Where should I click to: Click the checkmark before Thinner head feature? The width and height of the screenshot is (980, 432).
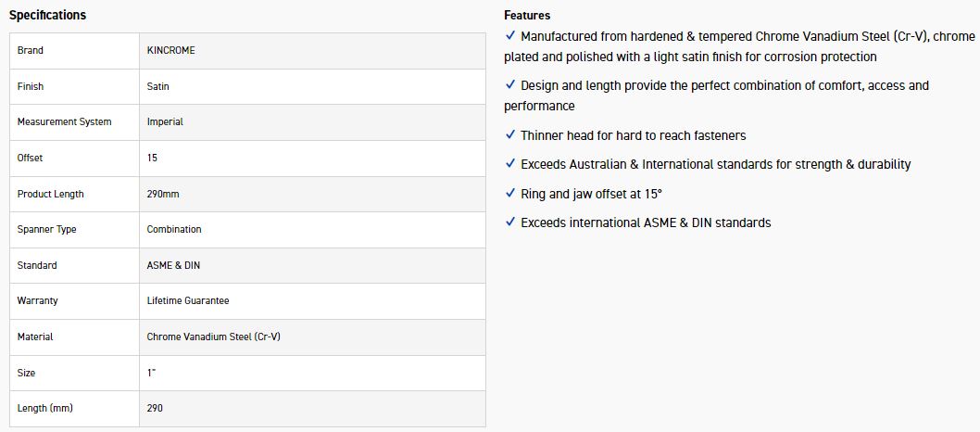[x=510, y=135]
